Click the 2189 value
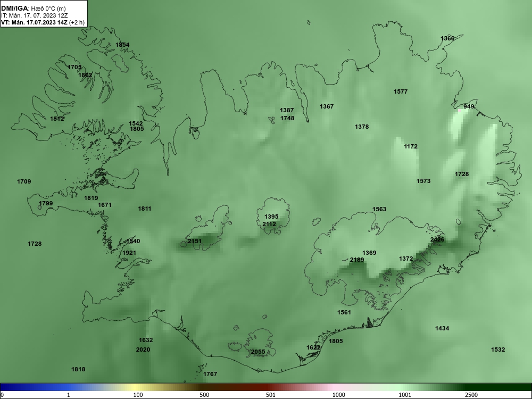 pyautogui.click(x=357, y=260)
